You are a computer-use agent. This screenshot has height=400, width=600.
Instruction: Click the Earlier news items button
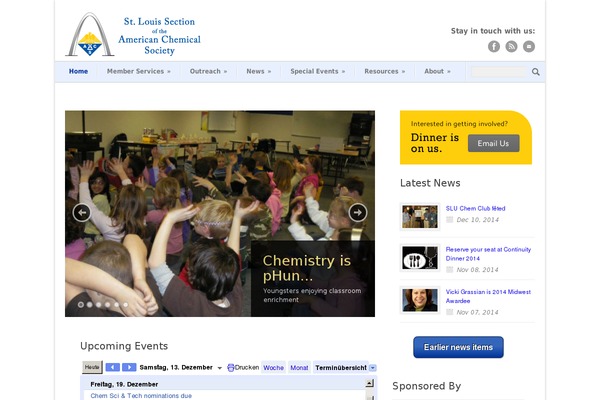pyautogui.click(x=458, y=347)
